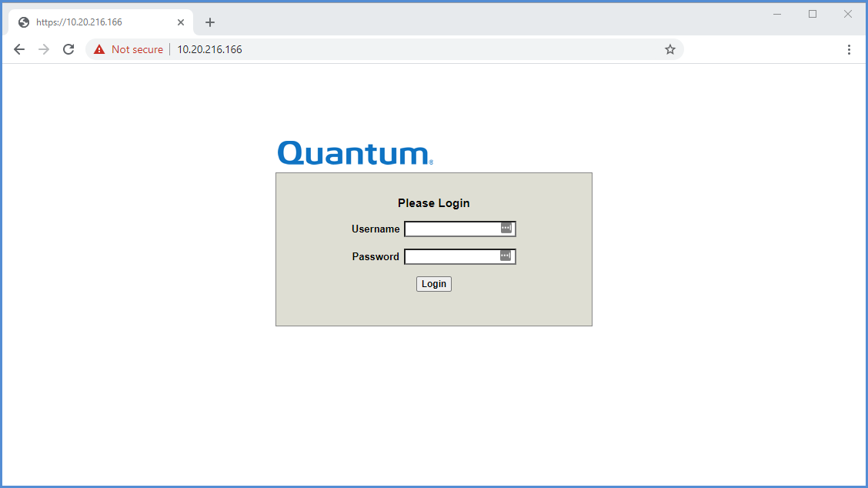868x488 pixels.
Task: Open the Chrome three-dot menu
Action: (x=849, y=49)
